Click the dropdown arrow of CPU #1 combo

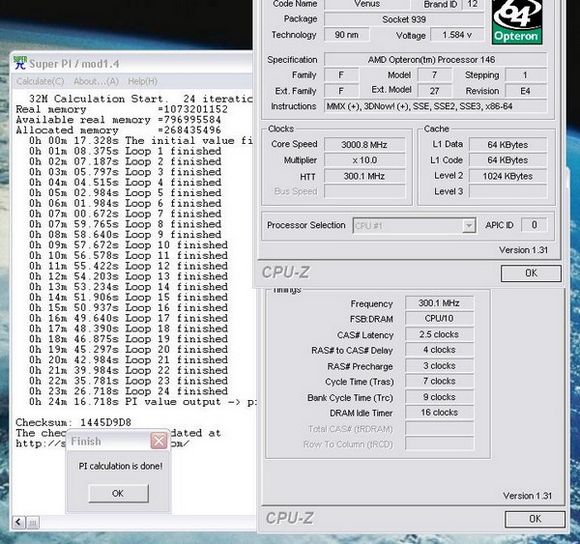tap(469, 225)
